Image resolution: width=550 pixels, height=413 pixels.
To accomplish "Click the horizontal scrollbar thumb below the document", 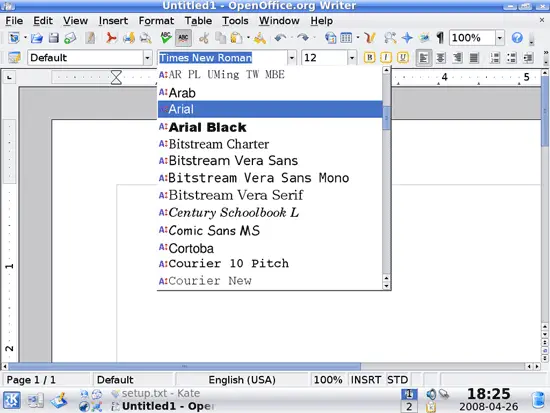I will (185, 366).
